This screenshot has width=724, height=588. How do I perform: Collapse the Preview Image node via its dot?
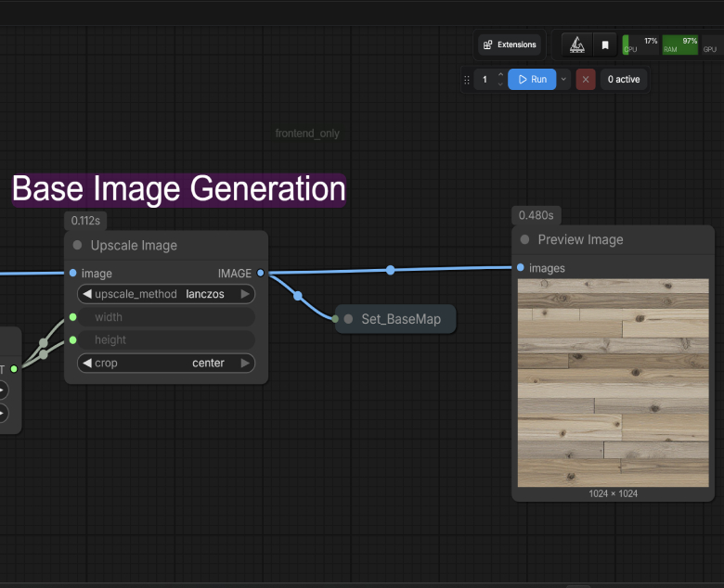pyautogui.click(x=524, y=239)
